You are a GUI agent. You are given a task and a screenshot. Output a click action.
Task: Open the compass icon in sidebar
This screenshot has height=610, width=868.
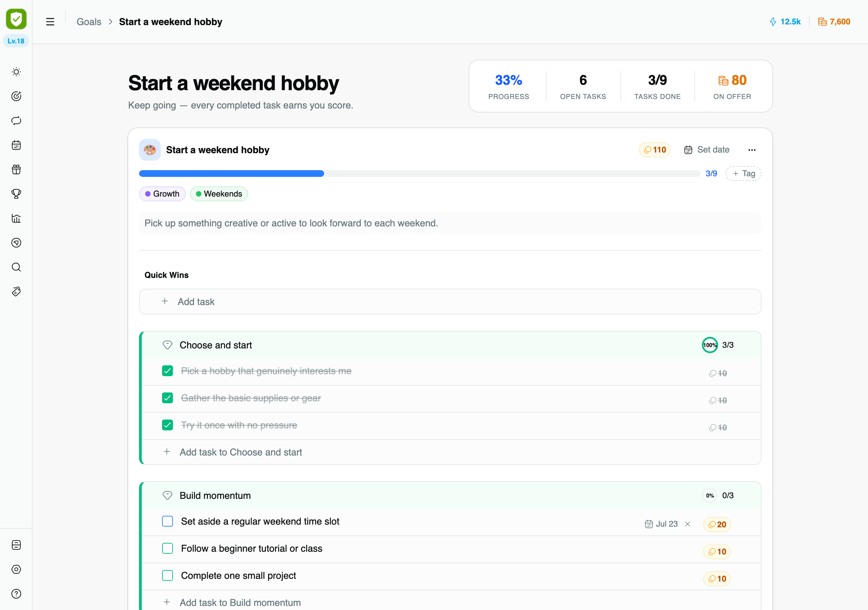point(16,243)
